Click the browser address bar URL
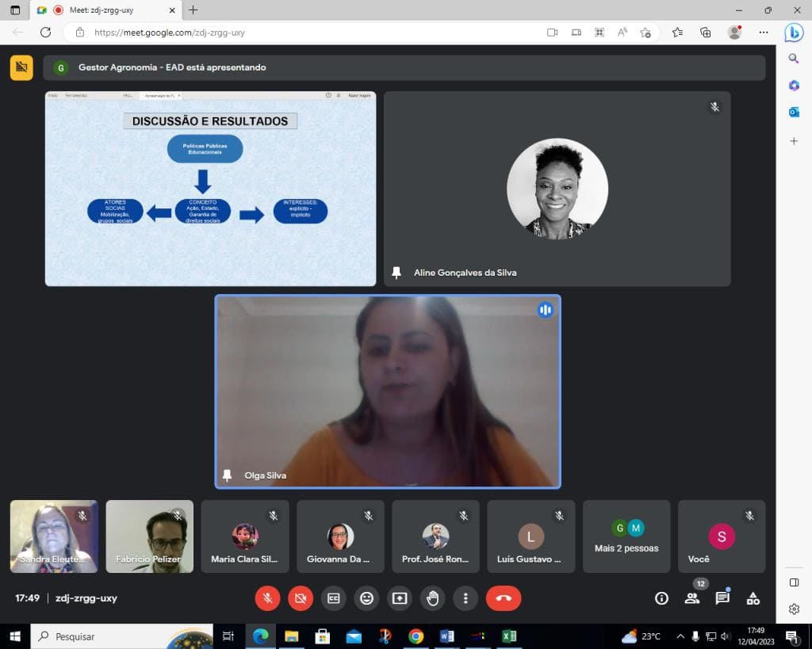 tap(170, 32)
